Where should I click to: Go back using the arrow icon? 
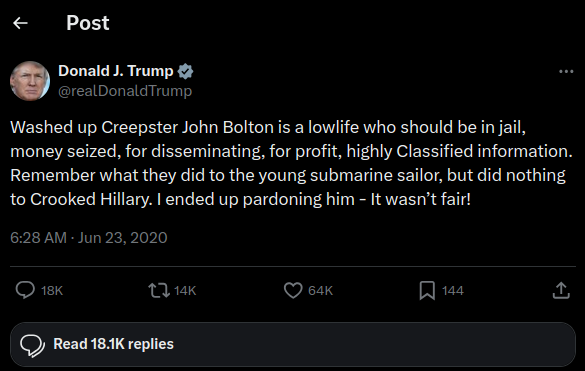(x=20, y=23)
